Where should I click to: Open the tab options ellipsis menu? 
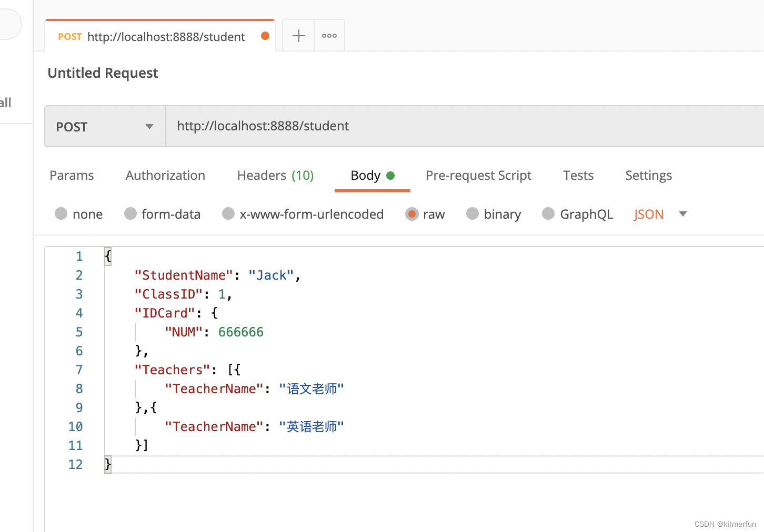click(329, 36)
